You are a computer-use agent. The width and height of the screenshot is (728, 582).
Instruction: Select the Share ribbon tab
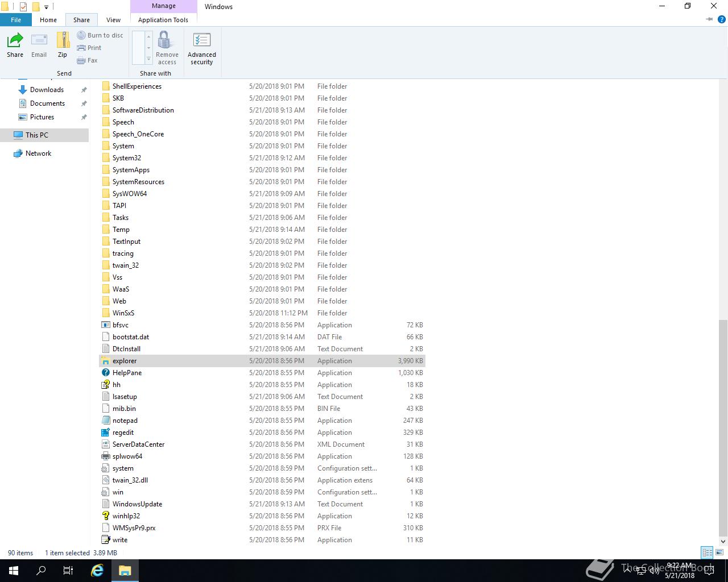point(81,20)
